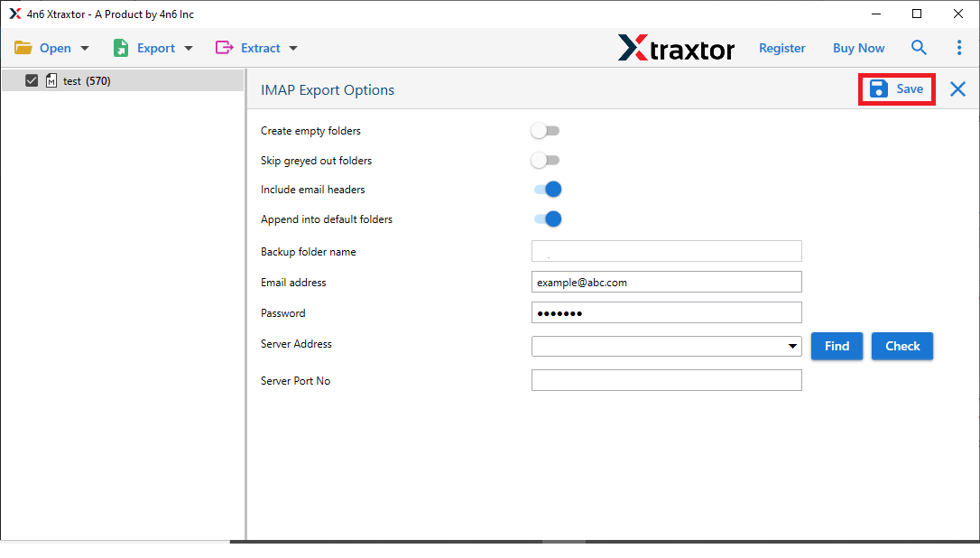Click the test mailbox file icon
Screen dimensions: 980x558
(x=51, y=80)
